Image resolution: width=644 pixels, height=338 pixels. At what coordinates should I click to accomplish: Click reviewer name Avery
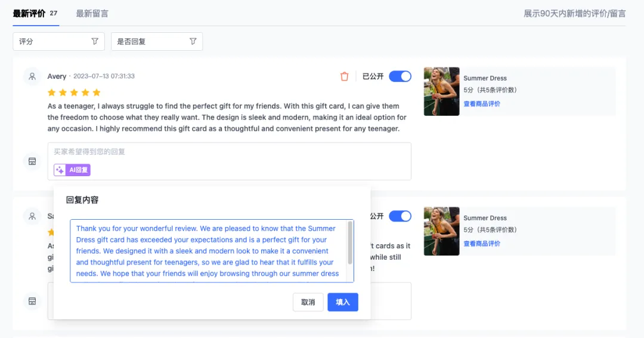click(x=57, y=76)
